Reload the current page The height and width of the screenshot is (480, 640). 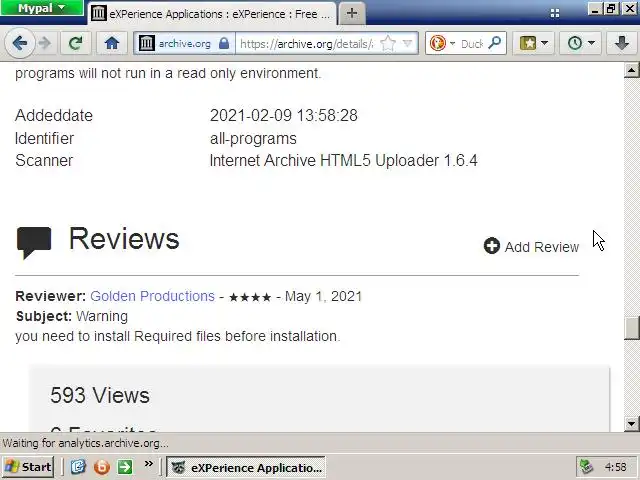(x=76, y=43)
